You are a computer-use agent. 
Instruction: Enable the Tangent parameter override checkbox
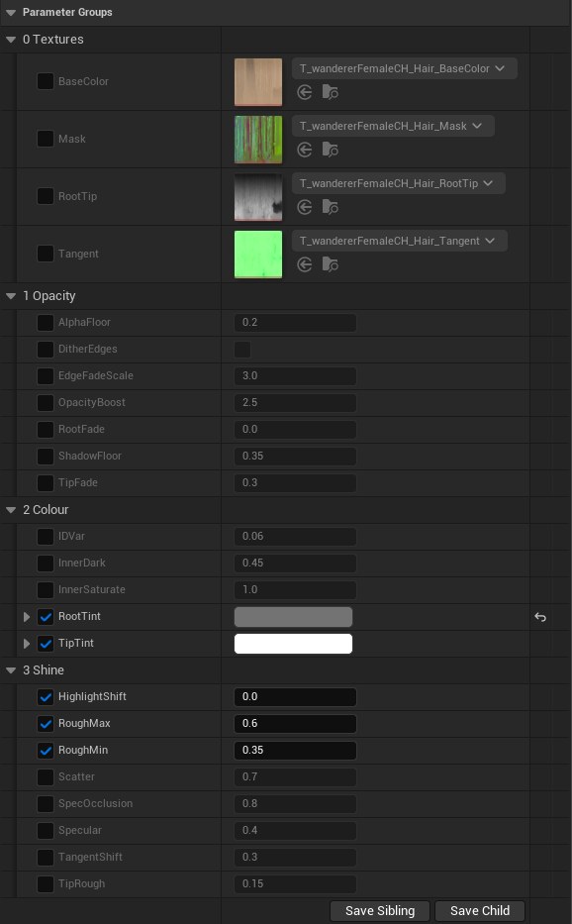[46, 254]
